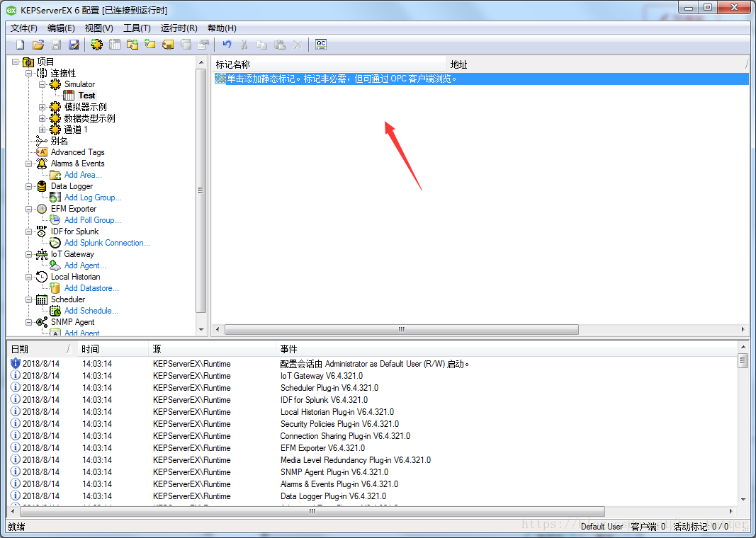Sort by the 地址 column header

point(598,64)
